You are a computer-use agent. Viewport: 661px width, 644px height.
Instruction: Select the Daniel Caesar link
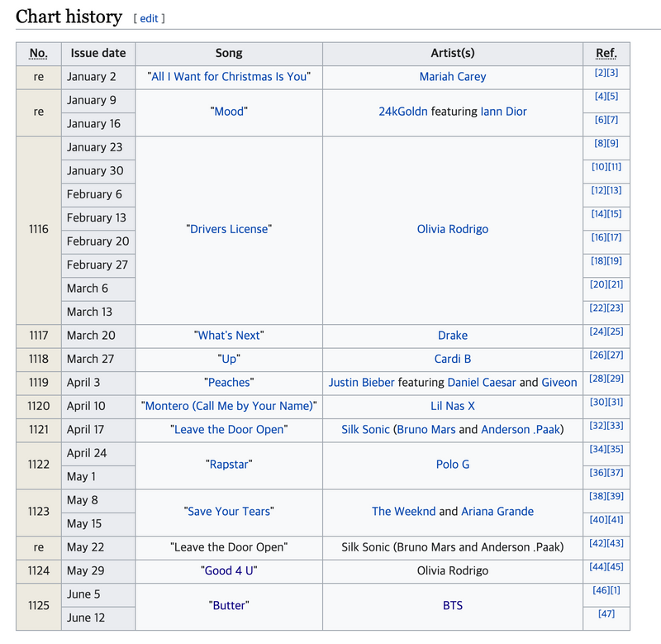point(482,383)
